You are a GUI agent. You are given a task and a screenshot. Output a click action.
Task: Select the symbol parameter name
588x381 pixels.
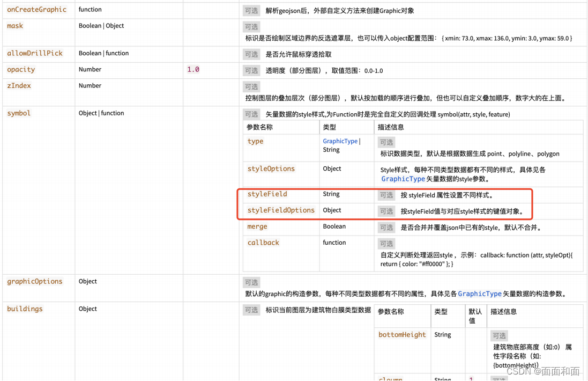pyautogui.click(x=18, y=113)
